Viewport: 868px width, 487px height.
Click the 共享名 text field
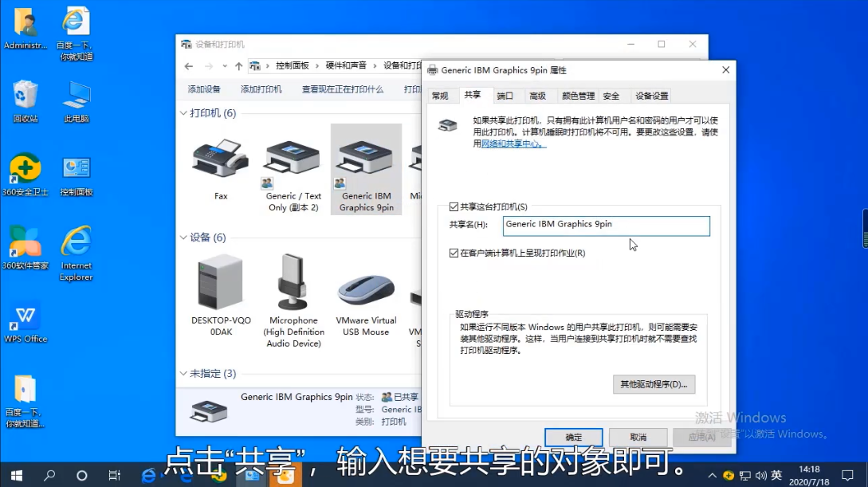point(606,226)
